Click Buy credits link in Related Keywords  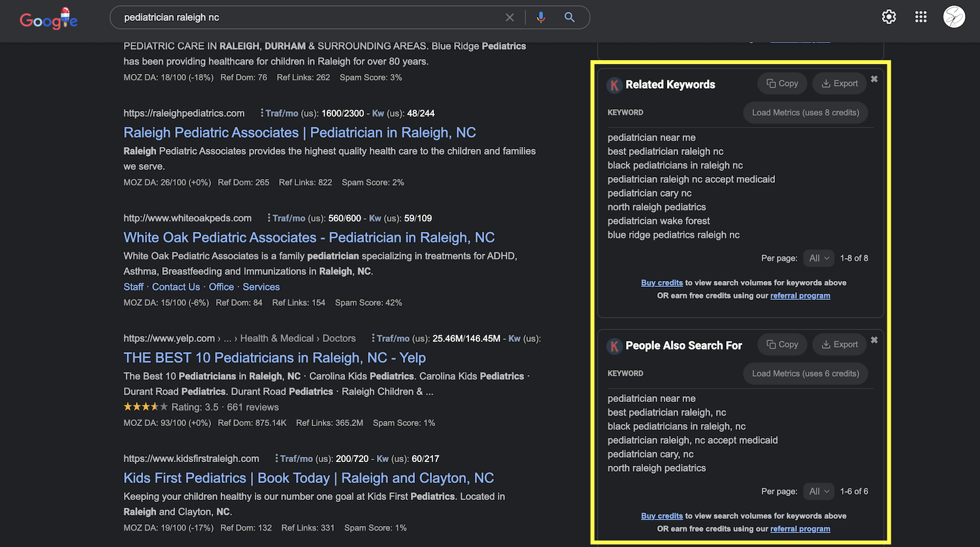pyautogui.click(x=662, y=283)
